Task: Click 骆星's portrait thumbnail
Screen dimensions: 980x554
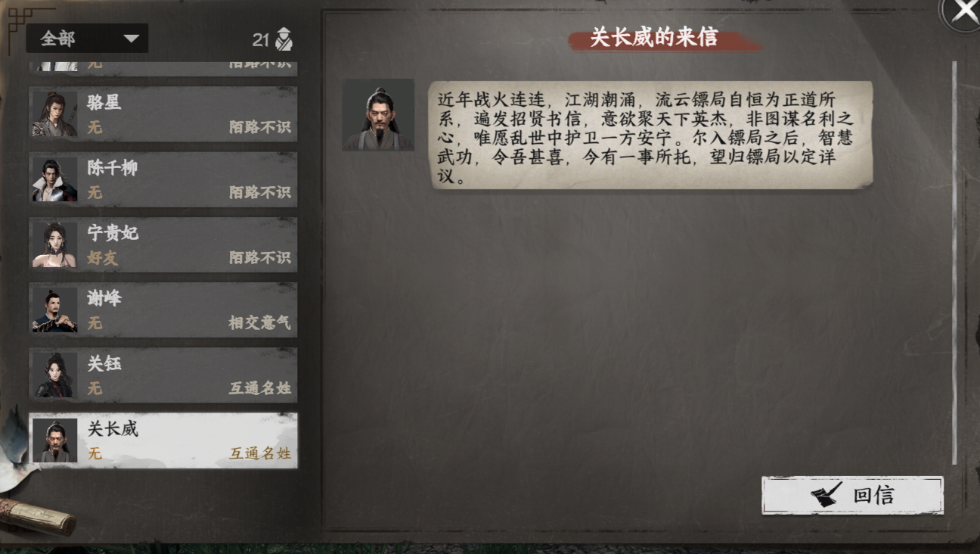Action: (x=54, y=114)
